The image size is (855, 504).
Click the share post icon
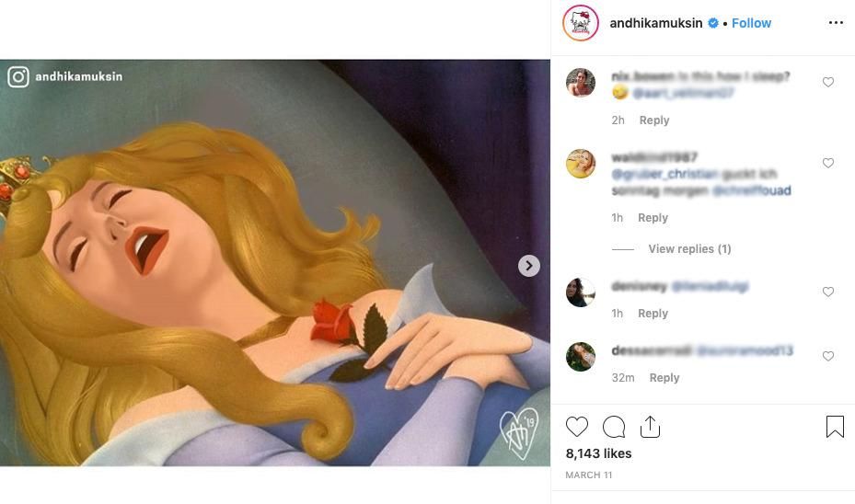coord(651,427)
